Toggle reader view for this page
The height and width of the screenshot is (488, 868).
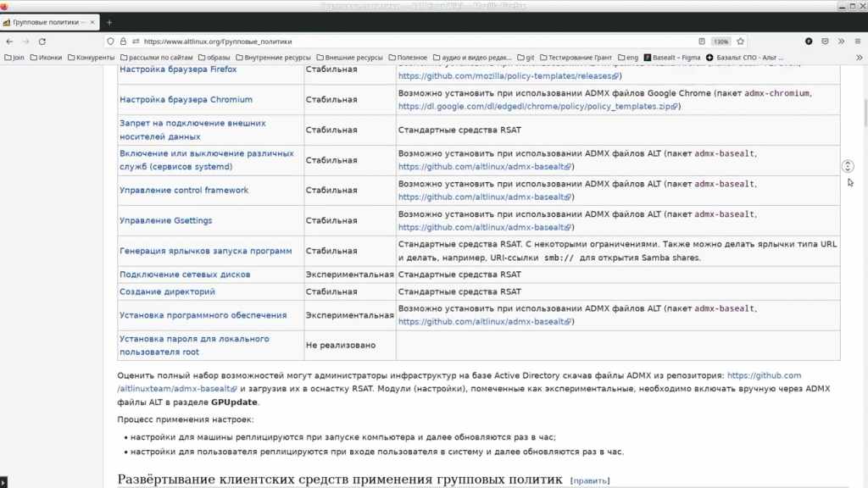pos(701,42)
